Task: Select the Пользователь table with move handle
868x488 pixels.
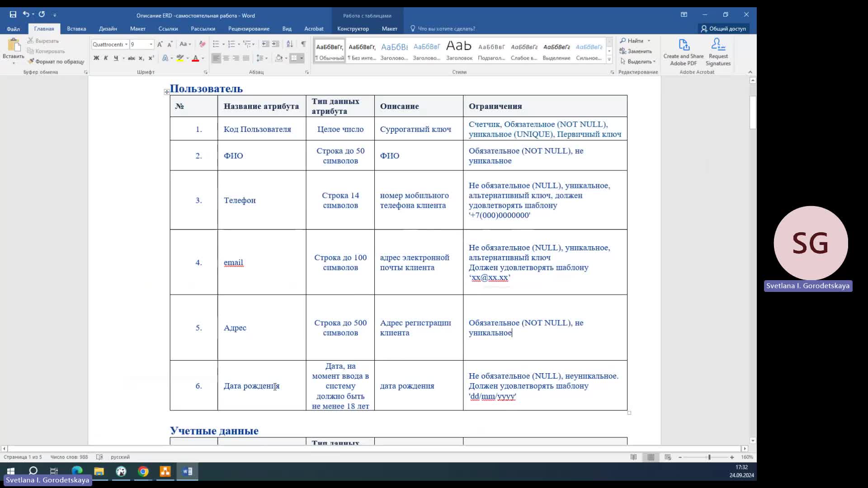Action: click(167, 92)
